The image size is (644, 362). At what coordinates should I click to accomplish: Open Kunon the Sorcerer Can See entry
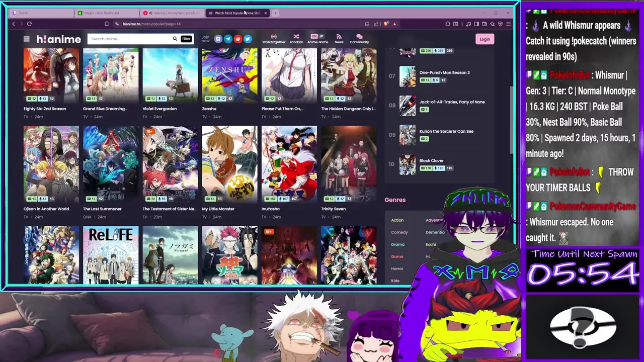coord(446,131)
